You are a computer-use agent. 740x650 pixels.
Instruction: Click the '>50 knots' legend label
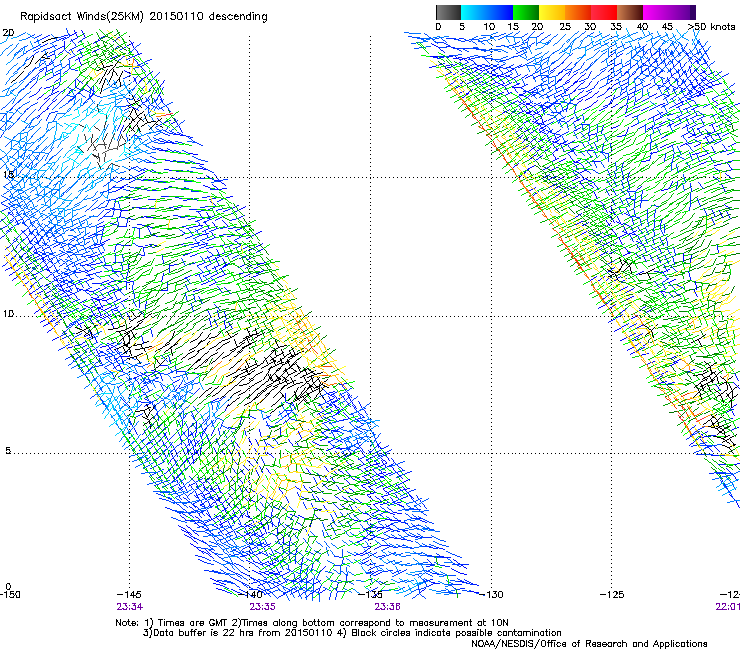coord(711,26)
